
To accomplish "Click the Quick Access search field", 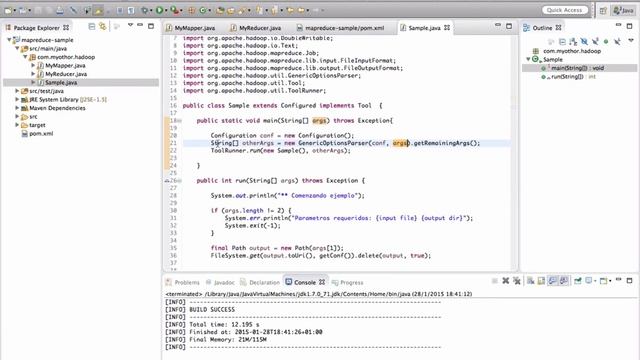I will point(564,10).
